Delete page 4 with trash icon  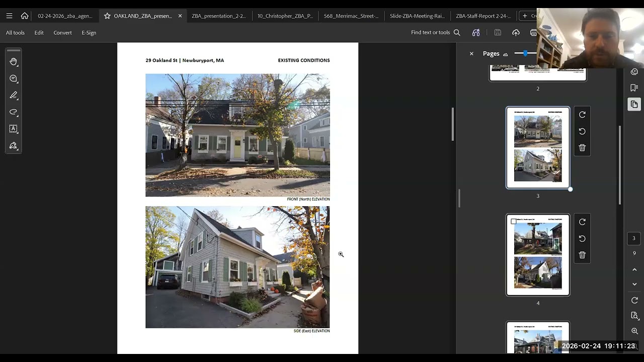pos(582,255)
